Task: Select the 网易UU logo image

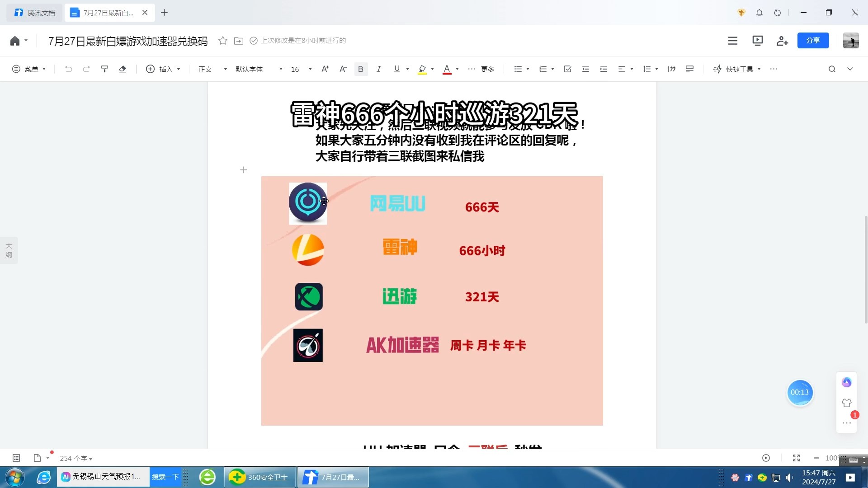Action: (308, 203)
